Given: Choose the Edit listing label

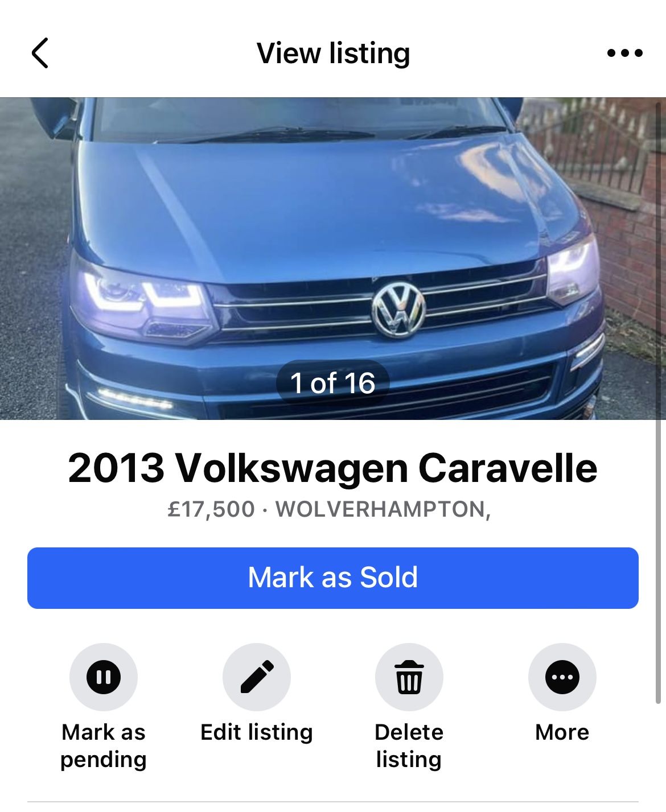Looking at the screenshot, I should [257, 732].
